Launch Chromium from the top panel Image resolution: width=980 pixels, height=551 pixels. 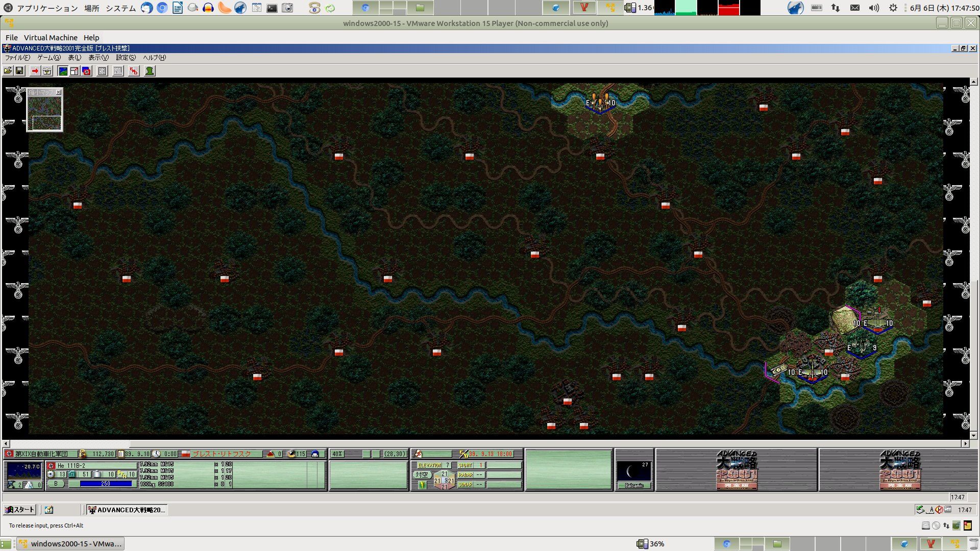(162, 8)
